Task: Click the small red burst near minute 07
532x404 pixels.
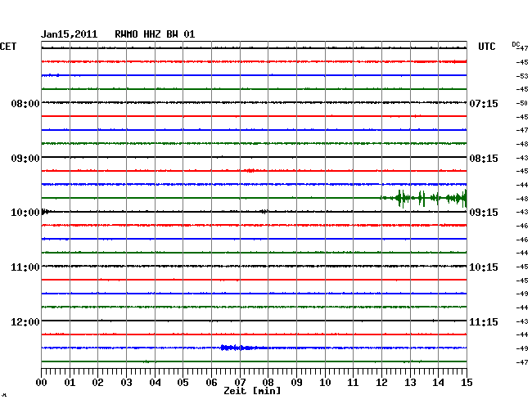Action: 250,170
